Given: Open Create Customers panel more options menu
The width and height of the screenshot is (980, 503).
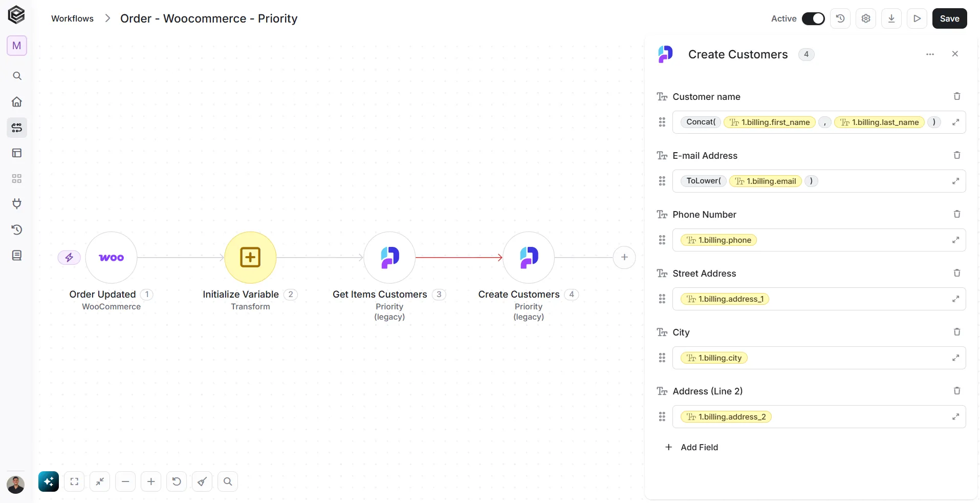Looking at the screenshot, I should (930, 54).
